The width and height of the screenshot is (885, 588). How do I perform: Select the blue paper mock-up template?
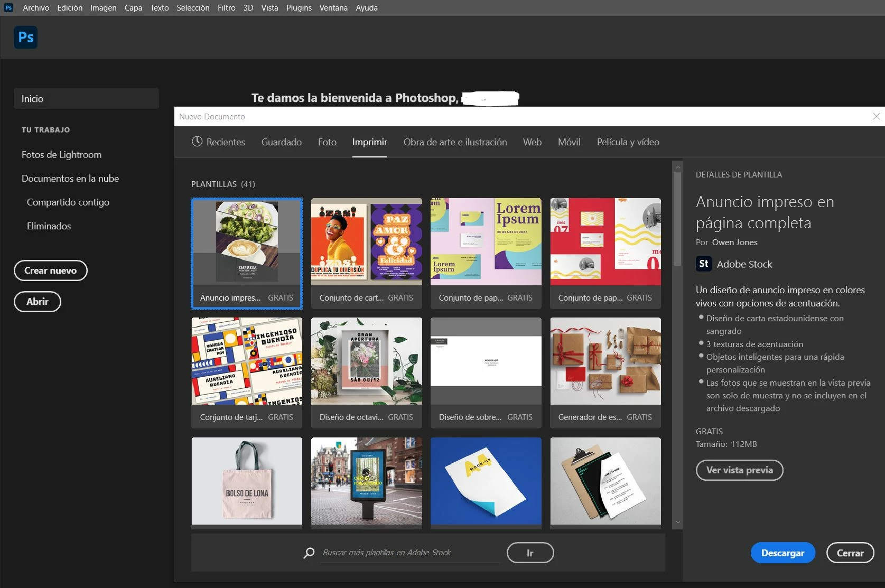[x=486, y=482]
